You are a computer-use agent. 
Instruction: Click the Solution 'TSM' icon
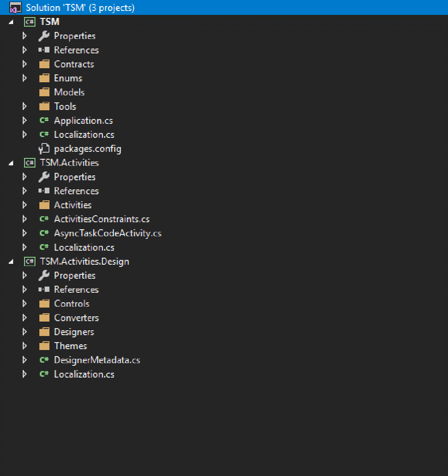(16, 8)
